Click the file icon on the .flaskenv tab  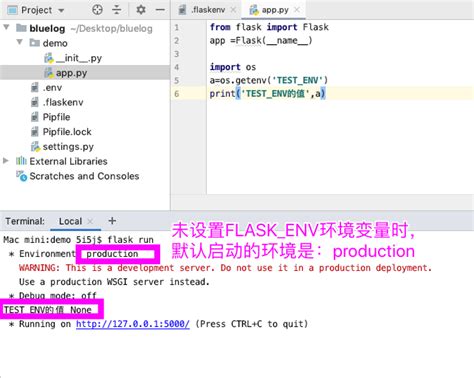pyautogui.click(x=182, y=10)
